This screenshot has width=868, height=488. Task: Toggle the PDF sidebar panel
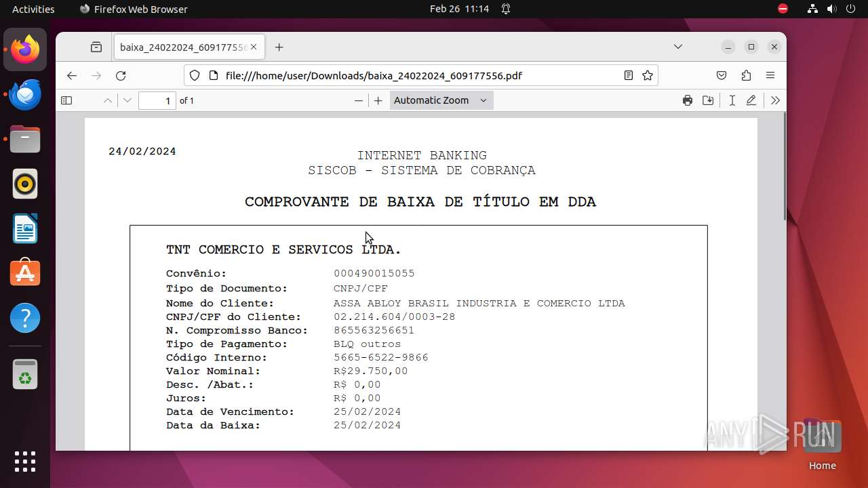pyautogui.click(x=66, y=100)
